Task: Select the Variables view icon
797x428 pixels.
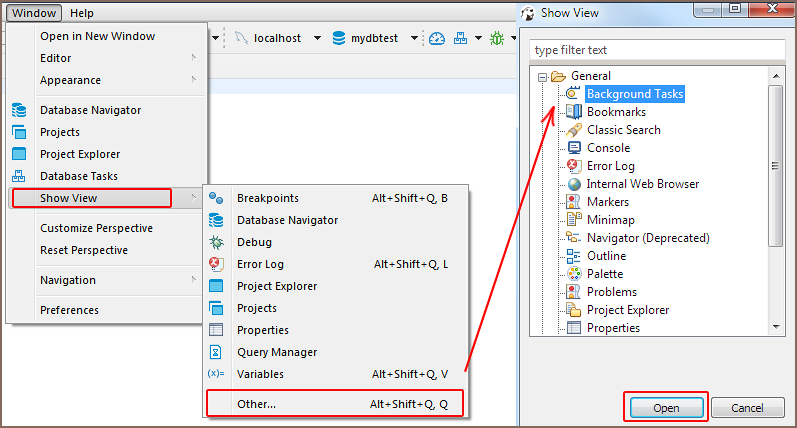Action: pyautogui.click(x=216, y=374)
